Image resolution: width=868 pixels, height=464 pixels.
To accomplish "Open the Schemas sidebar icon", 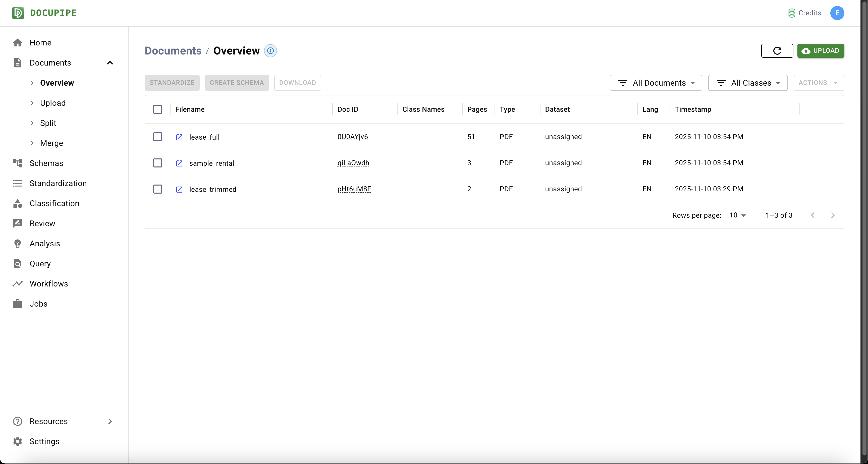I will click(18, 163).
